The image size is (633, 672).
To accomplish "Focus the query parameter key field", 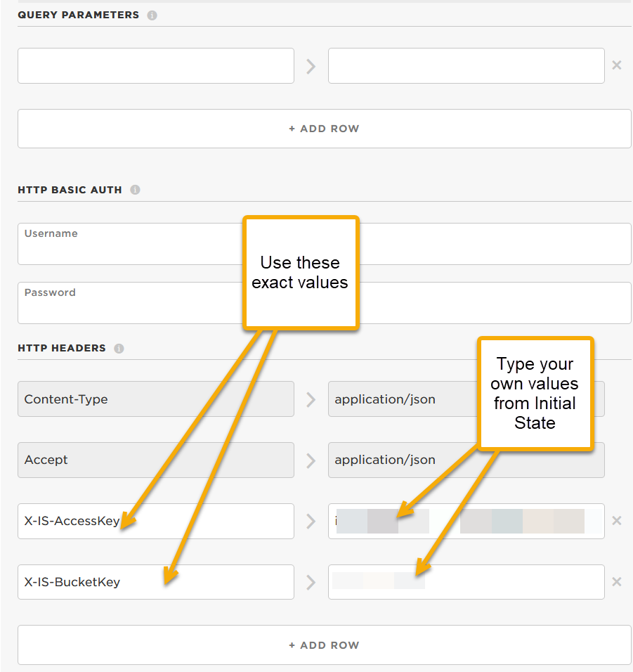I will pos(155,66).
